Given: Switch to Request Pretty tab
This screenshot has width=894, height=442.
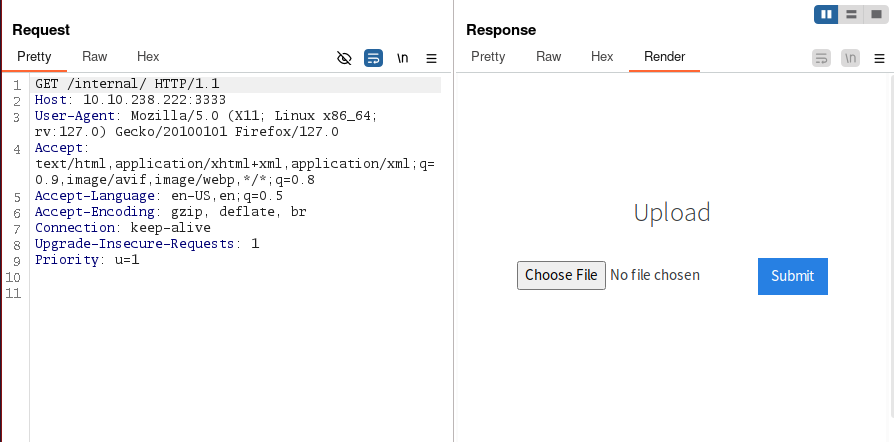Looking at the screenshot, I should pos(34,57).
